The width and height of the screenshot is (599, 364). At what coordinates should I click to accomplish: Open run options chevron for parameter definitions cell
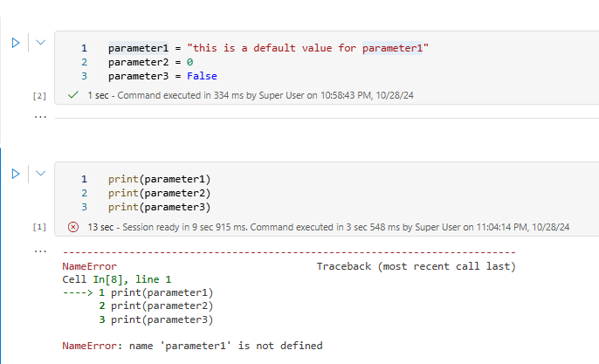[x=40, y=43]
